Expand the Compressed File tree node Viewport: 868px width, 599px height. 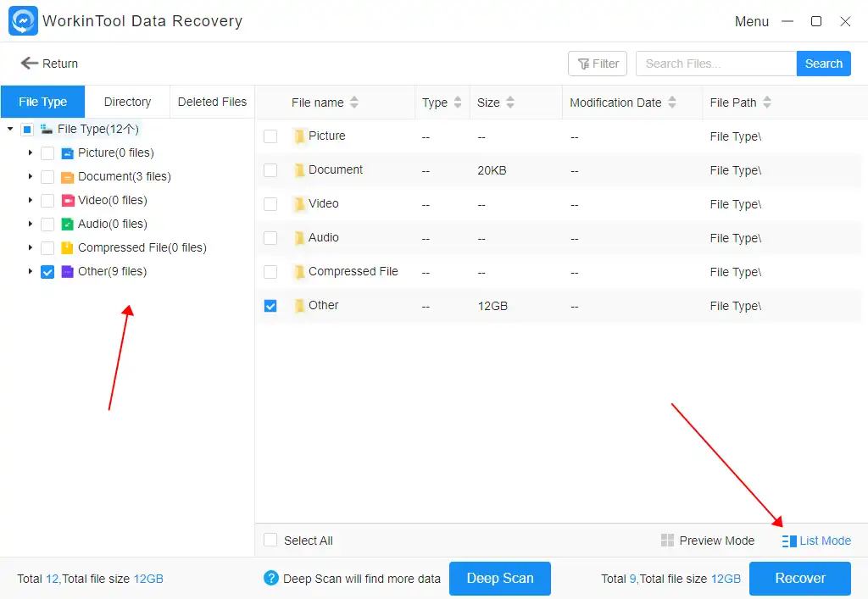(31, 247)
